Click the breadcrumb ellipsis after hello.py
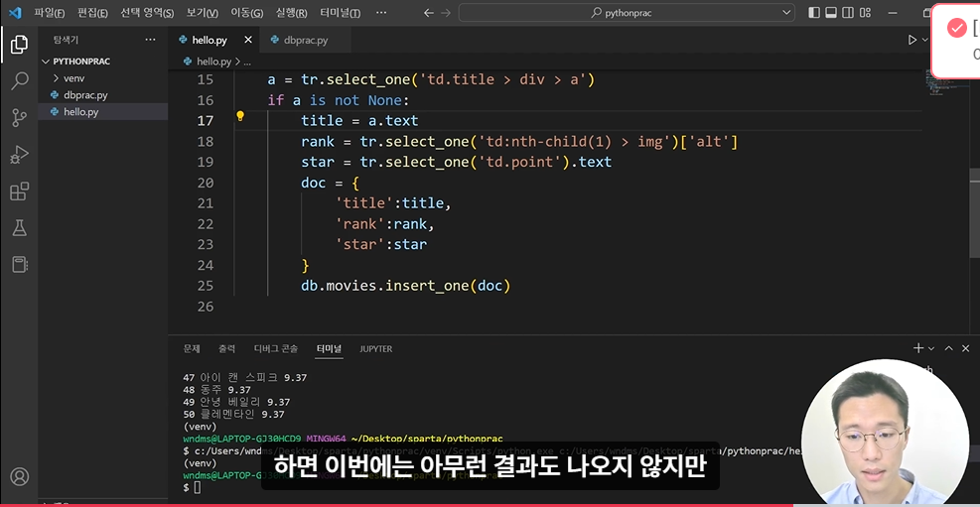The width and height of the screenshot is (980, 507). [247, 62]
